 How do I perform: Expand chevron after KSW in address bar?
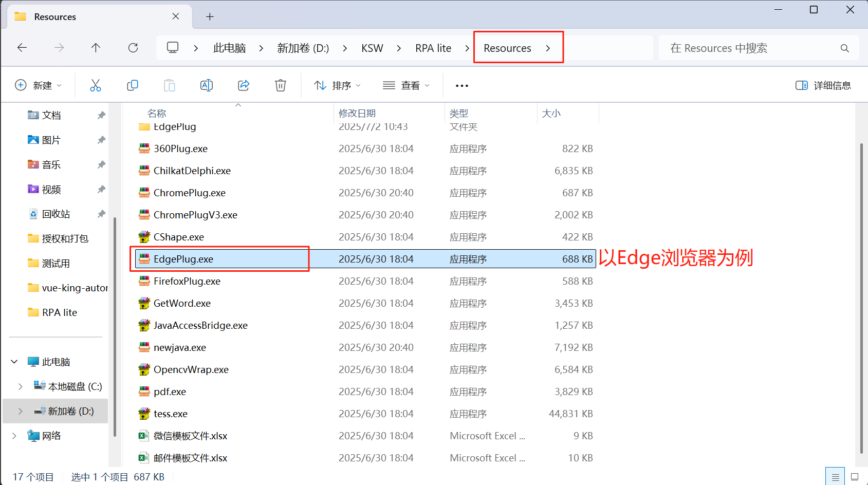pos(399,48)
